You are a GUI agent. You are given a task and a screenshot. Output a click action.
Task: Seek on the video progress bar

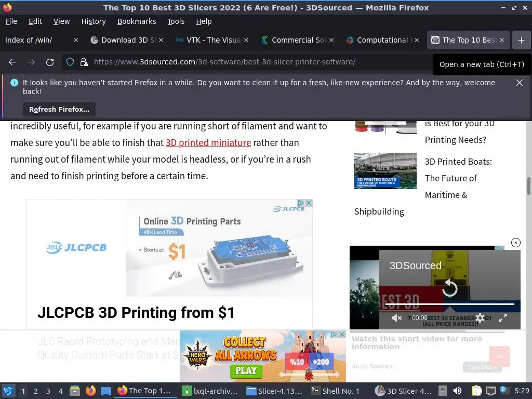click(449, 304)
